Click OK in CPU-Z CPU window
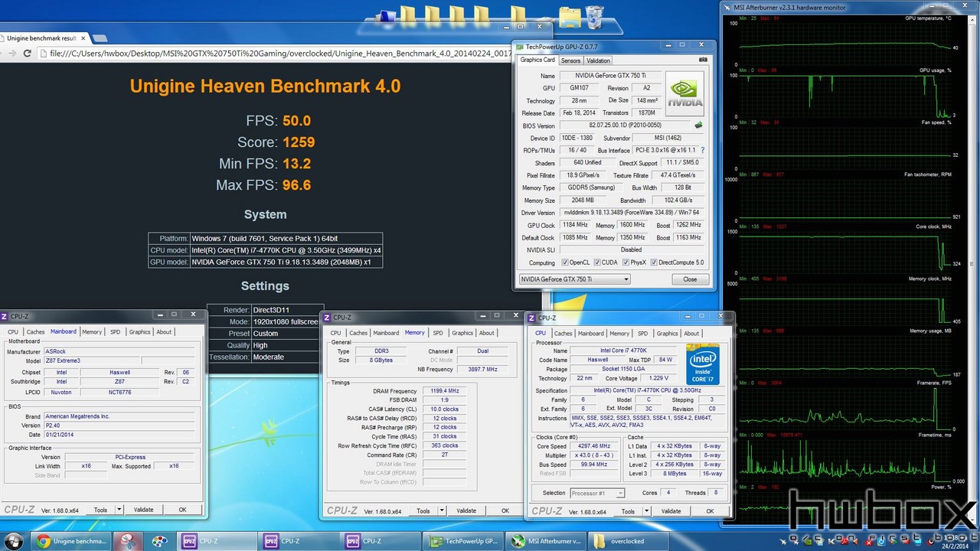 tap(710, 510)
